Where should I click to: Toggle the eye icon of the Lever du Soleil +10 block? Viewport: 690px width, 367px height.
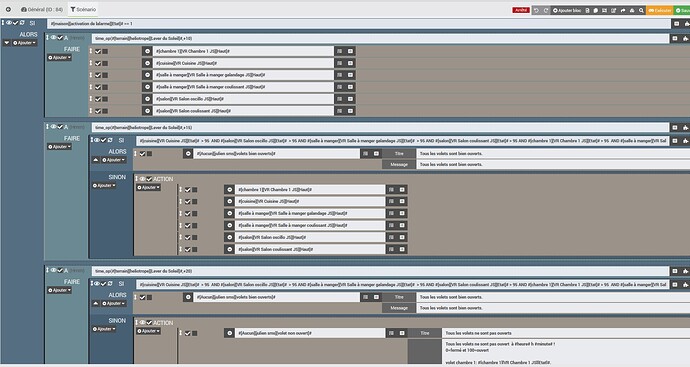tap(53, 38)
